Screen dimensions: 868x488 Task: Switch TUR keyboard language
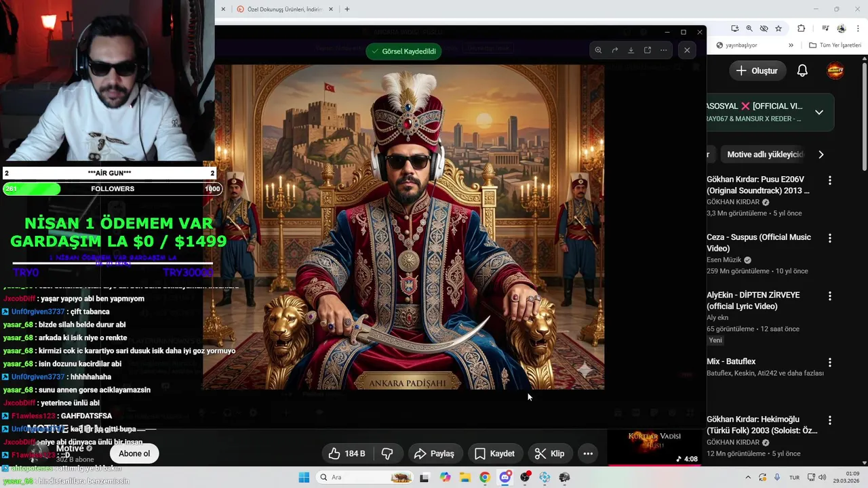(794, 477)
